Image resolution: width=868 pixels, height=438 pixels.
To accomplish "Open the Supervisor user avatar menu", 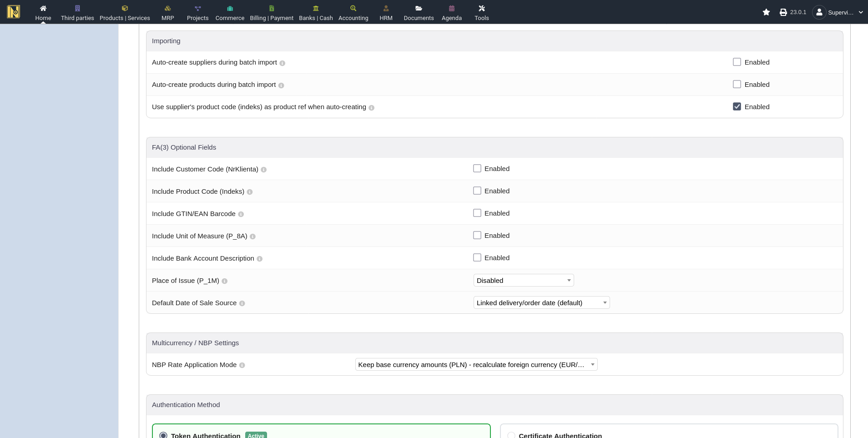I will 819,12.
